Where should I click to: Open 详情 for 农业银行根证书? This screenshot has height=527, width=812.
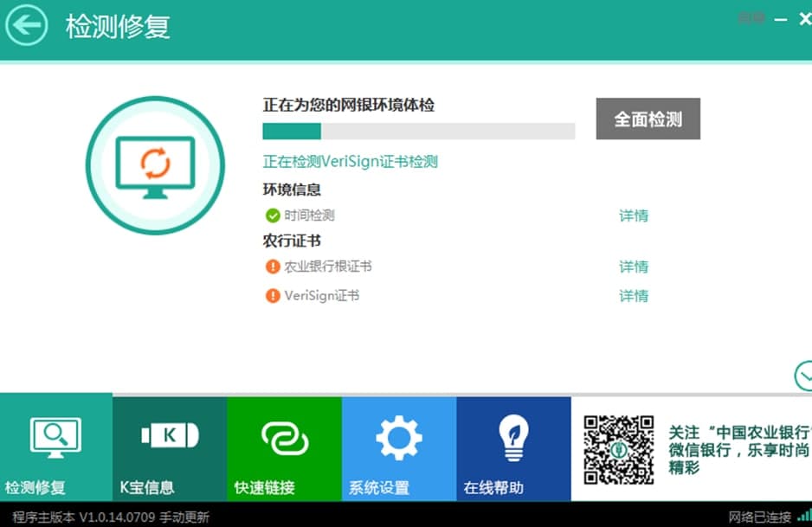click(x=633, y=266)
